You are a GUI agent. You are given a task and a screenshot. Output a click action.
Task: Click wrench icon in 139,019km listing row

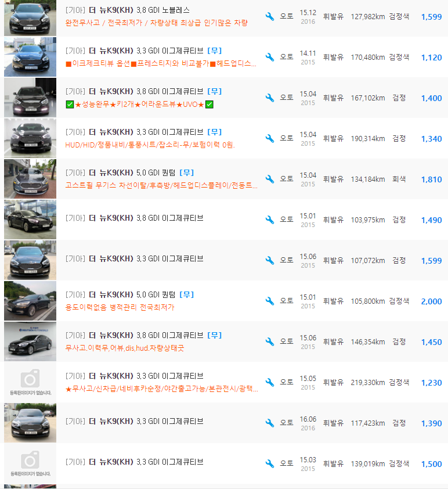pyautogui.click(x=270, y=464)
